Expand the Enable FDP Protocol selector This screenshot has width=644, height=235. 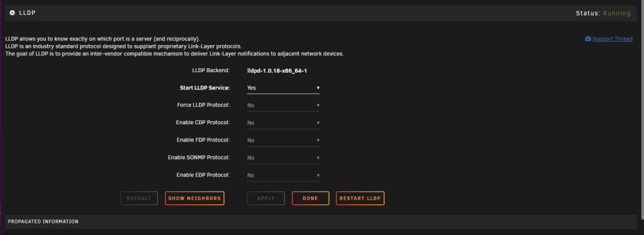(x=283, y=140)
